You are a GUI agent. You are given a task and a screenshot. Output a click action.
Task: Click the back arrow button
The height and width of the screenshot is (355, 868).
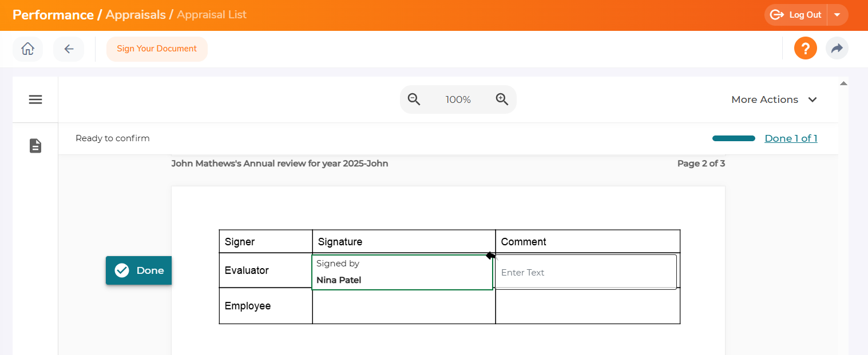click(x=69, y=49)
